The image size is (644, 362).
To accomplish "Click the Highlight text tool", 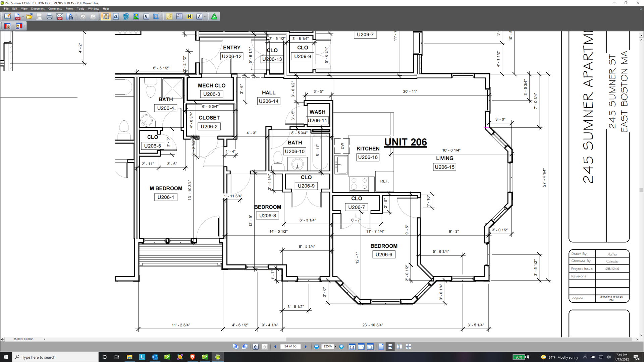I will [x=189, y=16].
